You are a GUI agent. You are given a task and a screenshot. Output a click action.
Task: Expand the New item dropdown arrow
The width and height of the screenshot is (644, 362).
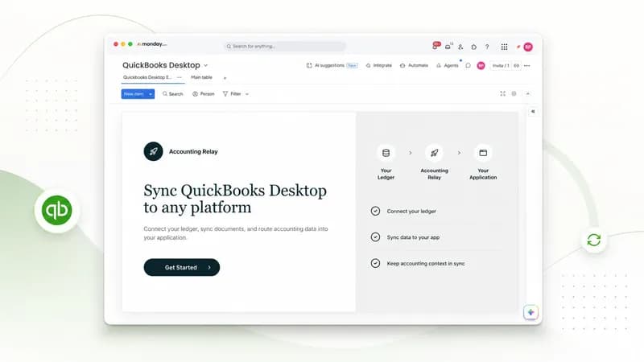click(151, 94)
